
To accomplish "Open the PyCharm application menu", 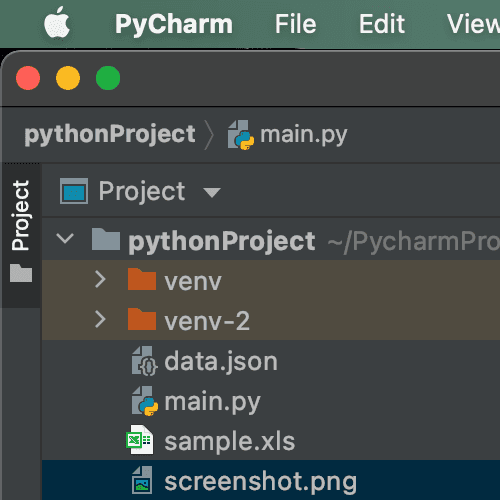I will coord(174,25).
